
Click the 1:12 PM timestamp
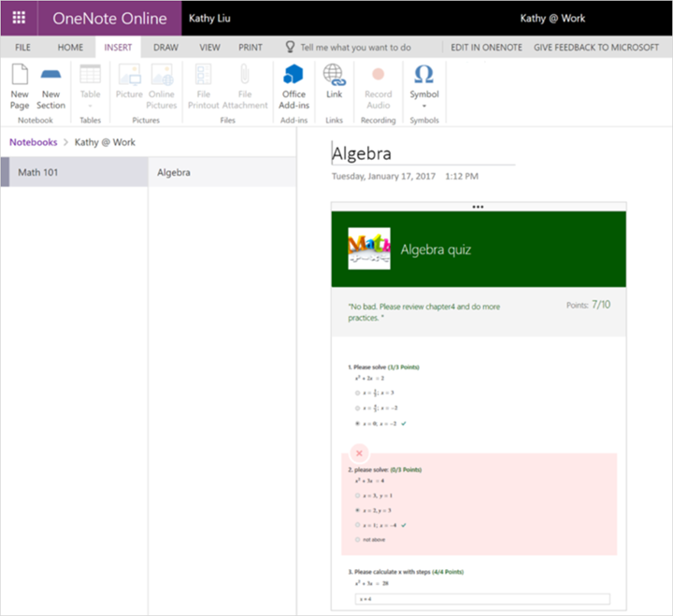coord(462,176)
